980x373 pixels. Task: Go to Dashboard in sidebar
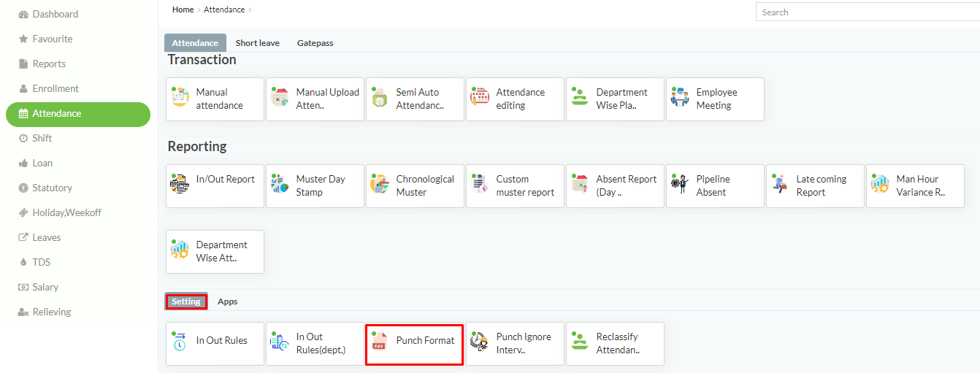click(78, 14)
